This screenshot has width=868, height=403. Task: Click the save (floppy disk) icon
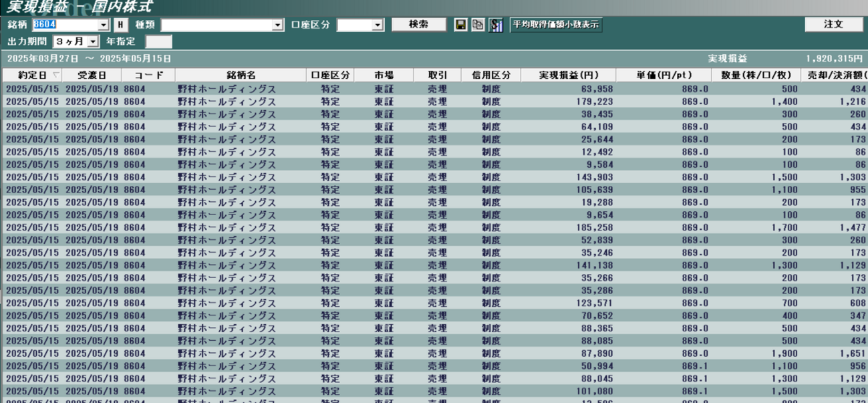460,25
